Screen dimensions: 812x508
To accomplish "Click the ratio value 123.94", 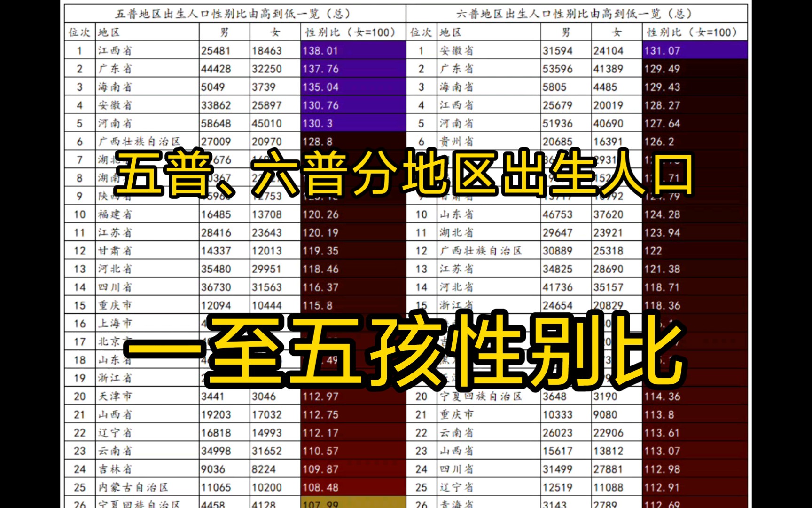I will 662,233.
